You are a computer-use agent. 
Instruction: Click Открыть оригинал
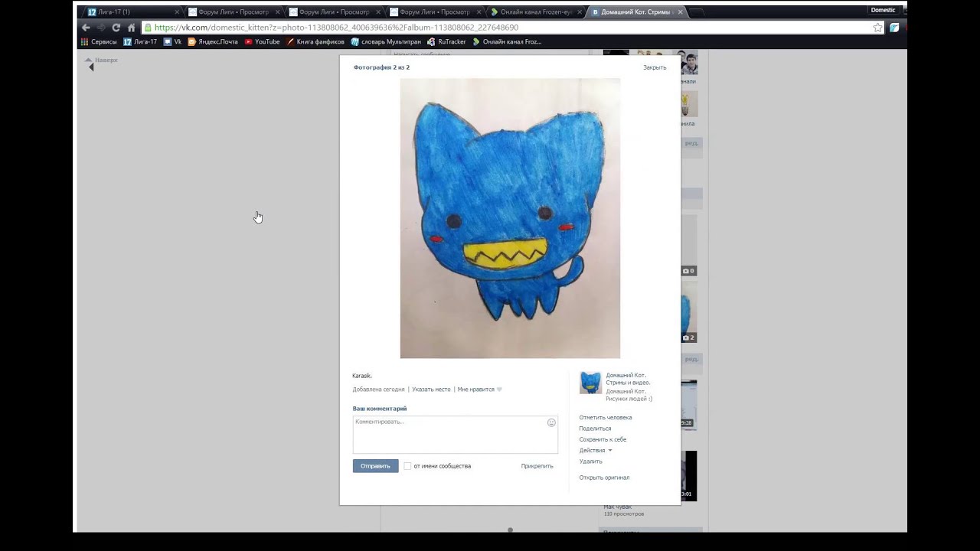point(604,478)
